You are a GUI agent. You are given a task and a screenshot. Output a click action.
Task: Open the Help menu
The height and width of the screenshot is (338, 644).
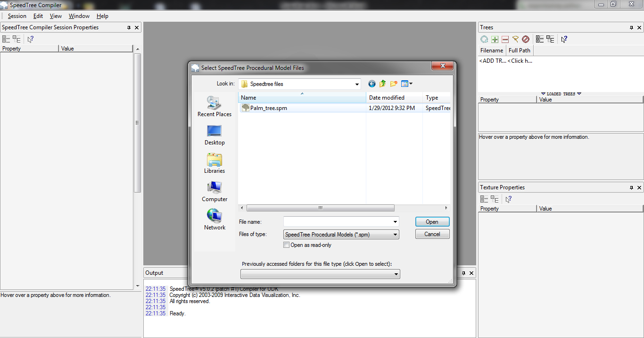[x=102, y=16]
